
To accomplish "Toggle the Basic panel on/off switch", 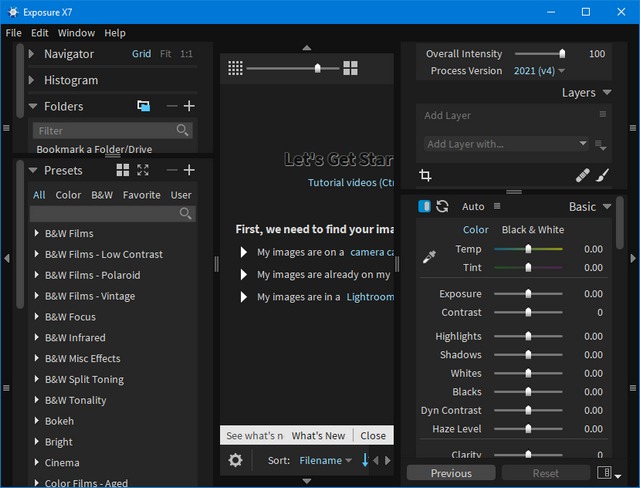I will [424, 206].
